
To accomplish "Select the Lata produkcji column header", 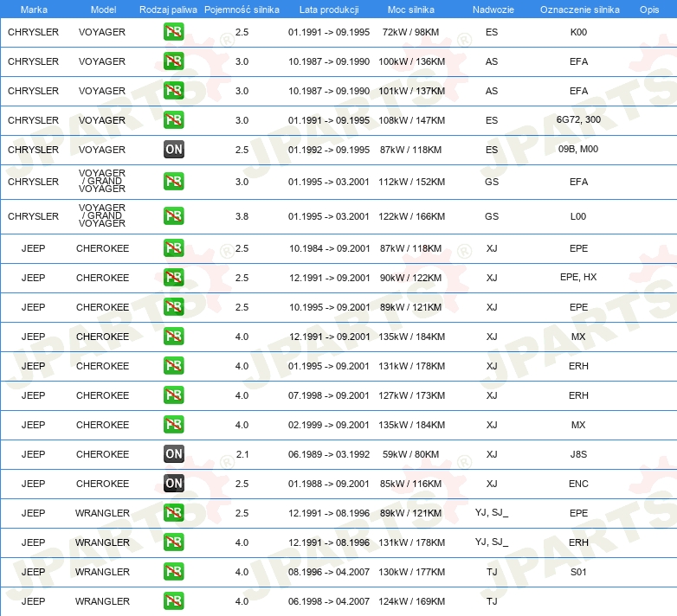I will [328, 10].
